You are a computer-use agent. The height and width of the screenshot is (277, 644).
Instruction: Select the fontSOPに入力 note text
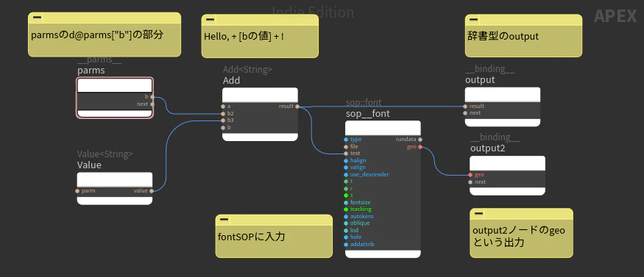tap(252, 237)
